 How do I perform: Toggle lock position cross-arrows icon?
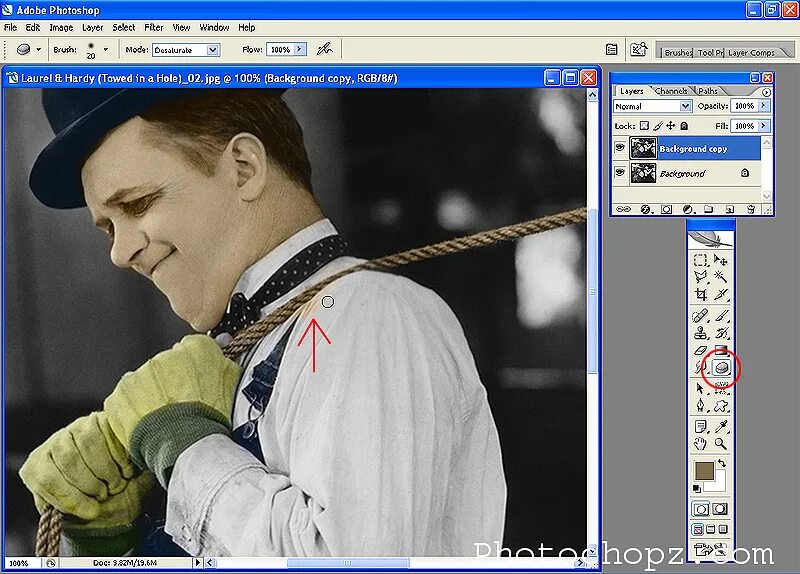[x=671, y=126]
